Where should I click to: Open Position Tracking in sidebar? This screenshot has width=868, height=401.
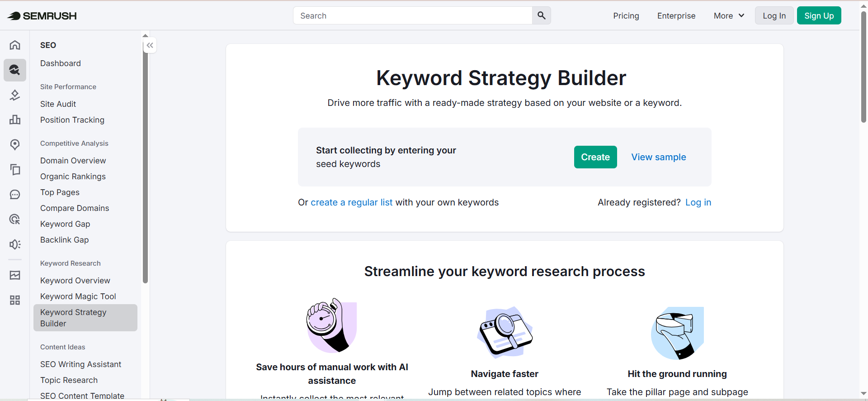[72, 120]
